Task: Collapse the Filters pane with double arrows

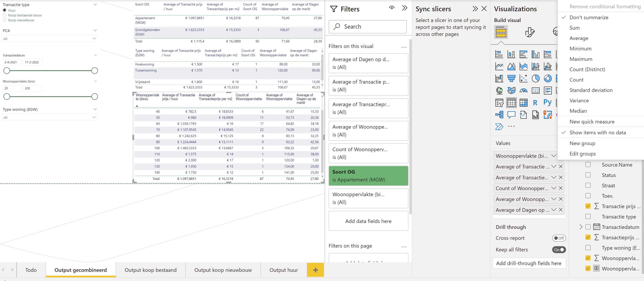Action: tap(405, 8)
